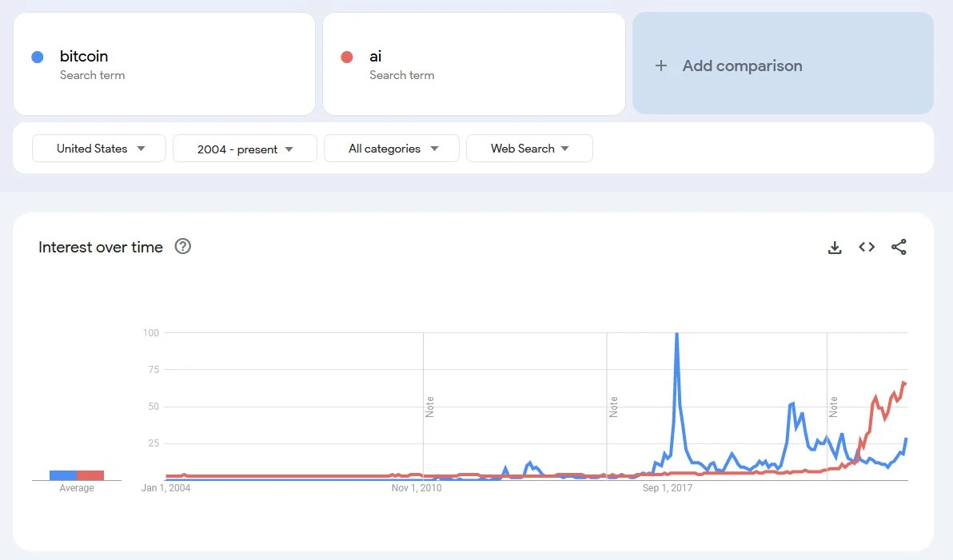Select the Note marker before Sep 2017
This screenshot has height=560, width=953.
tap(613, 407)
